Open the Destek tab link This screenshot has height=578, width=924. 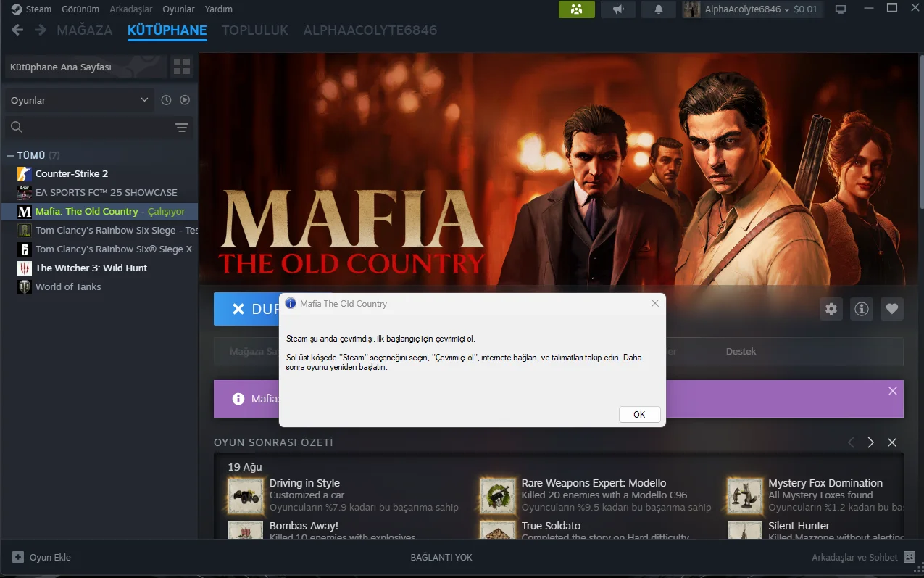point(741,352)
